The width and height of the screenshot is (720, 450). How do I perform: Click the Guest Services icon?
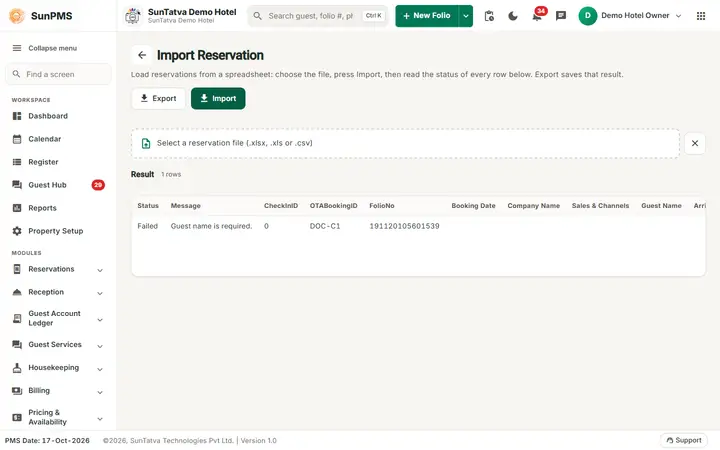click(x=17, y=344)
